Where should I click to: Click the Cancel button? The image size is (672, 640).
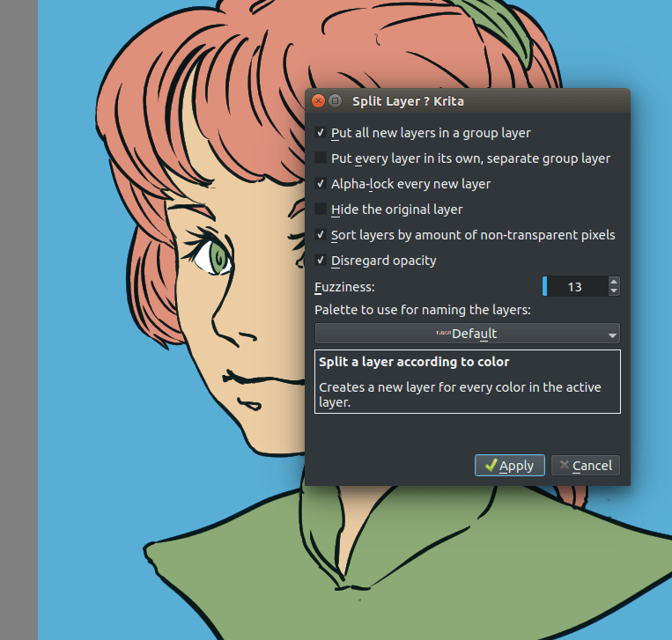pos(586,465)
